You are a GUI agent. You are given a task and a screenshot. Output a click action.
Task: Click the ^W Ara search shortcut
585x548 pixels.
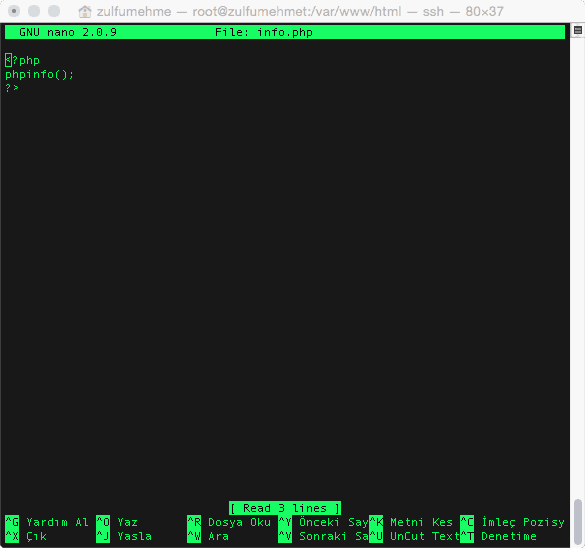click(208, 536)
